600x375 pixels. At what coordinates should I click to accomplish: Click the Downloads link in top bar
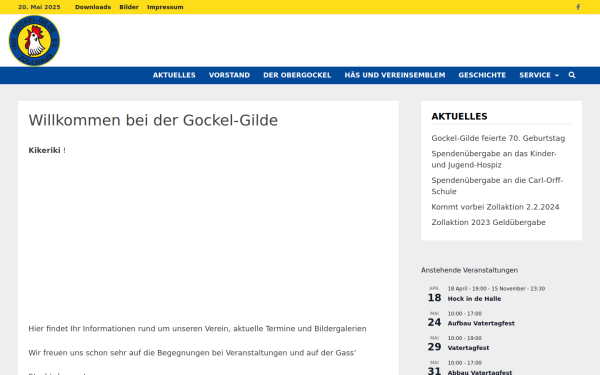tap(93, 7)
